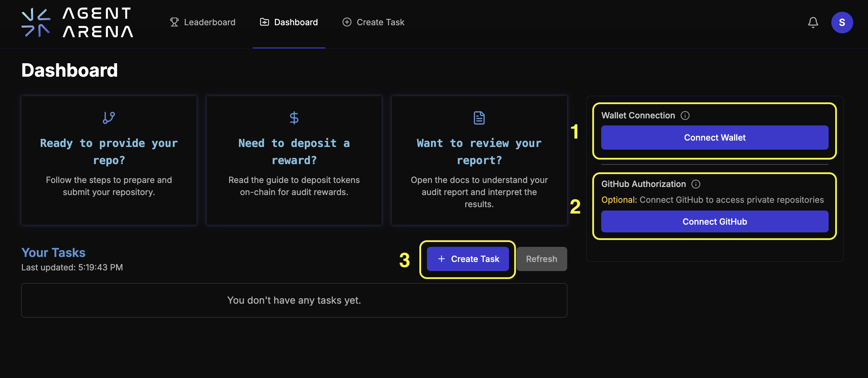Click the trophy Leaderboard icon
The width and height of the screenshot is (868, 378).
point(174,22)
